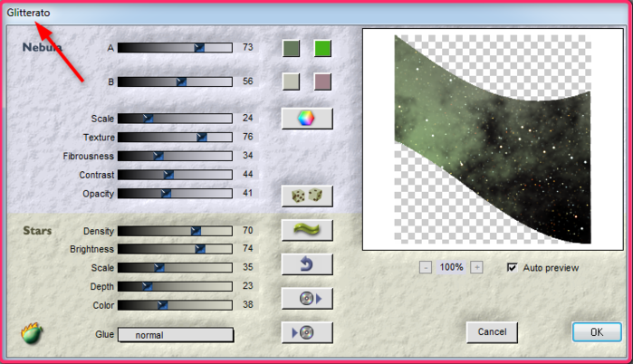Click the zoom out minus button
Image resolution: width=633 pixels, height=364 pixels.
point(425,267)
